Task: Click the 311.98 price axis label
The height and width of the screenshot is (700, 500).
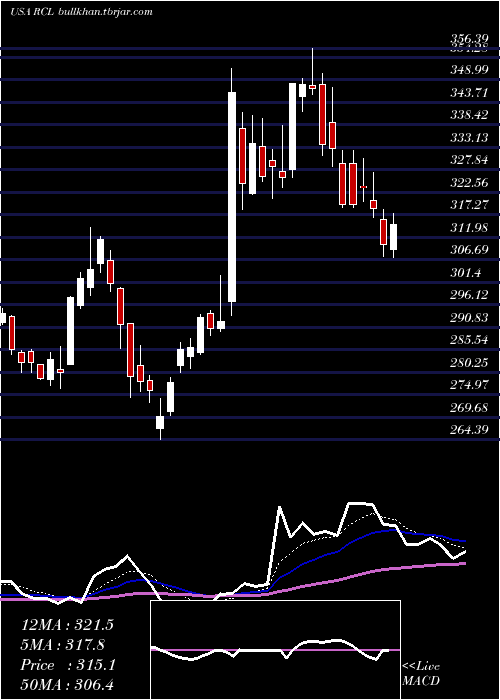Action: (469, 228)
